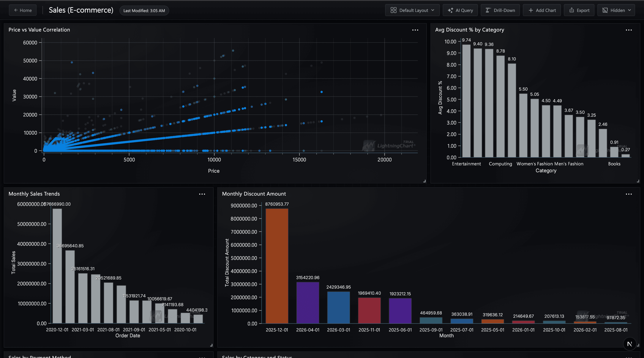Click the tallest 2020-12-01 sales bar
Screen dimensions: 644x358
[57, 266]
